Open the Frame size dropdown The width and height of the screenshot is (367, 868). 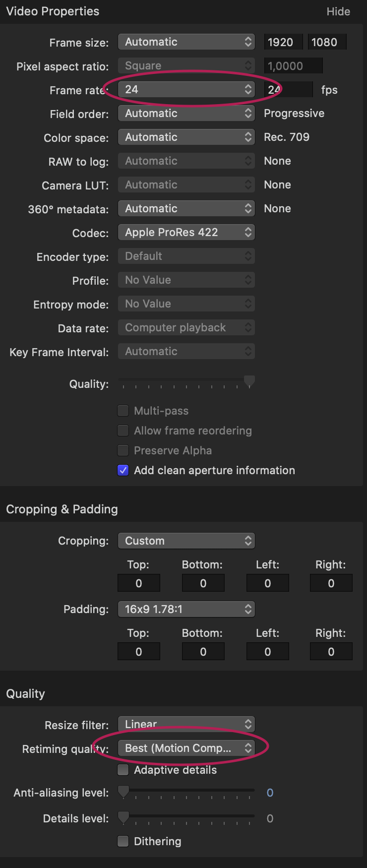click(186, 42)
